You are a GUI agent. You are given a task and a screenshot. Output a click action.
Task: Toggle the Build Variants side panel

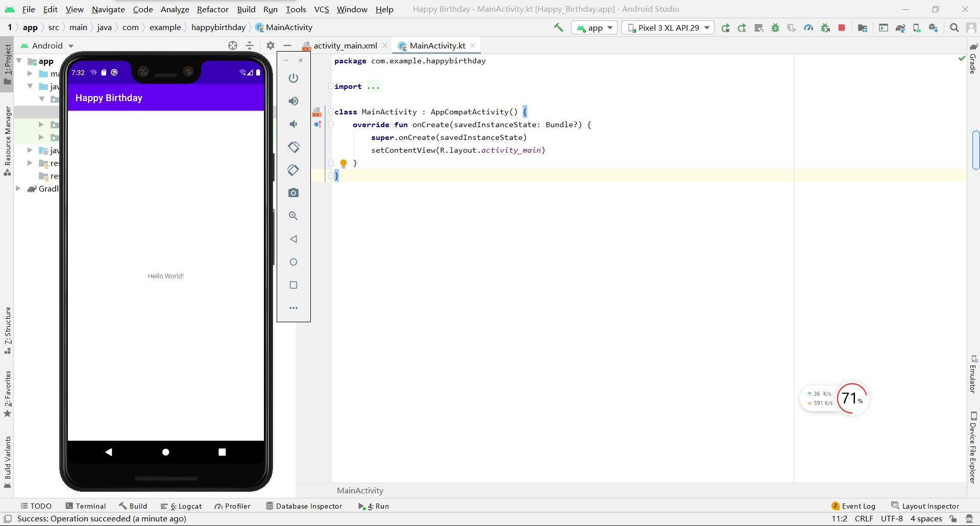[8, 462]
